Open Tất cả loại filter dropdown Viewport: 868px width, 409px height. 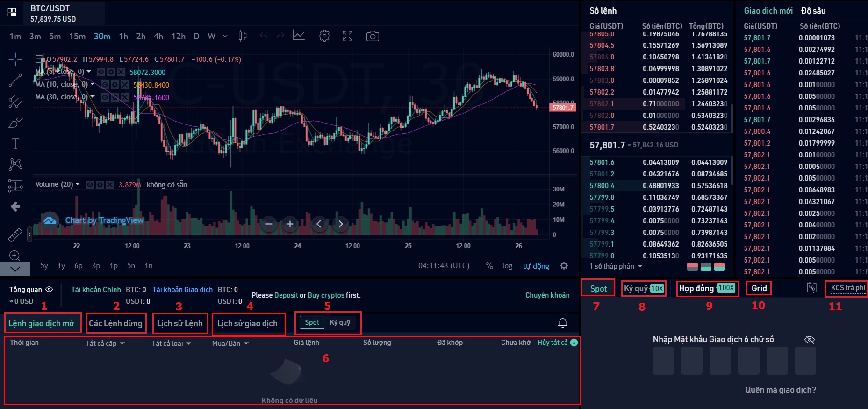click(171, 343)
